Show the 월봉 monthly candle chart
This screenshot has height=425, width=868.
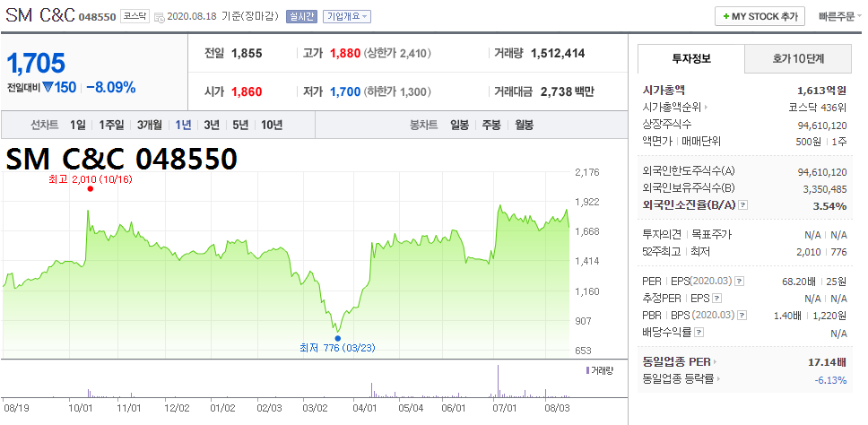click(x=524, y=125)
